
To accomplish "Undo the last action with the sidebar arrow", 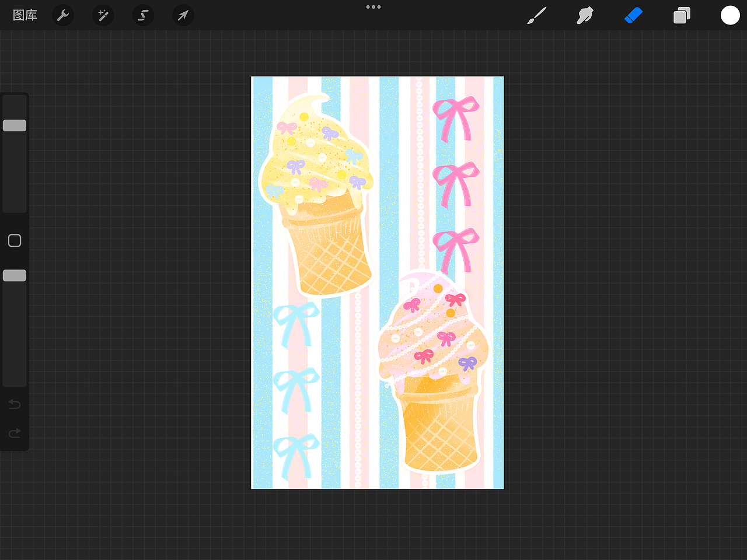I will pos(15,404).
